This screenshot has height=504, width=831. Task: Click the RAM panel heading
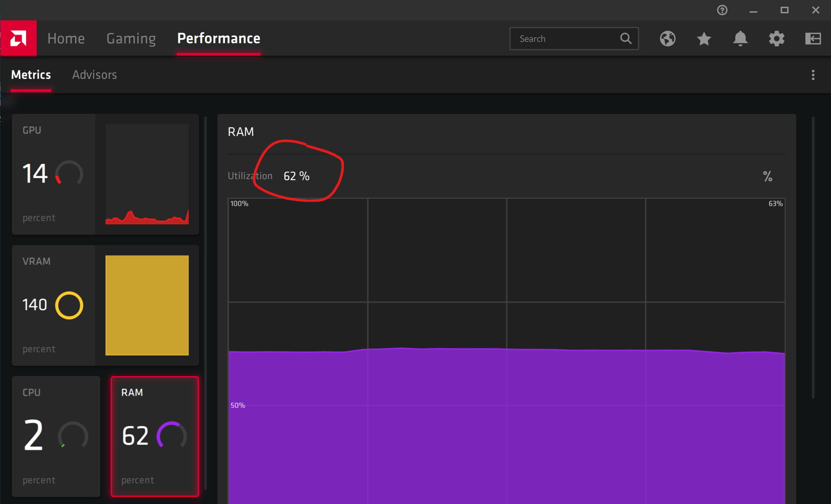click(x=241, y=132)
